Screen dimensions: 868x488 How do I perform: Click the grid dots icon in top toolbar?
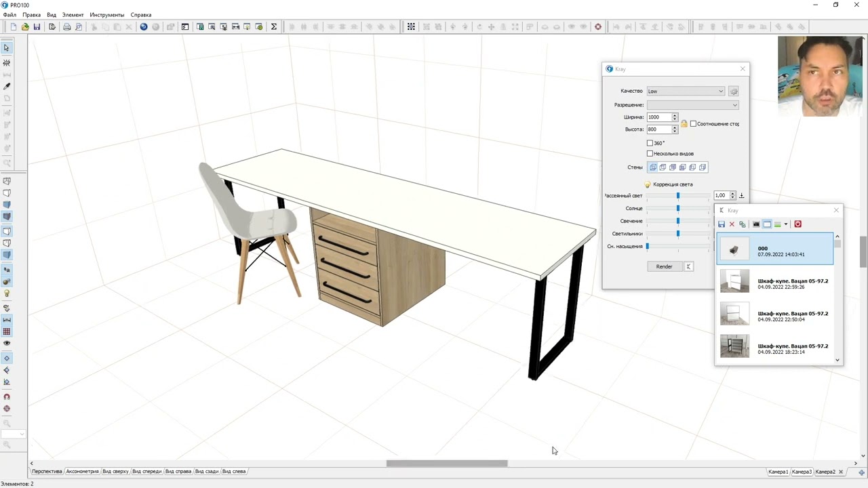pos(411,27)
